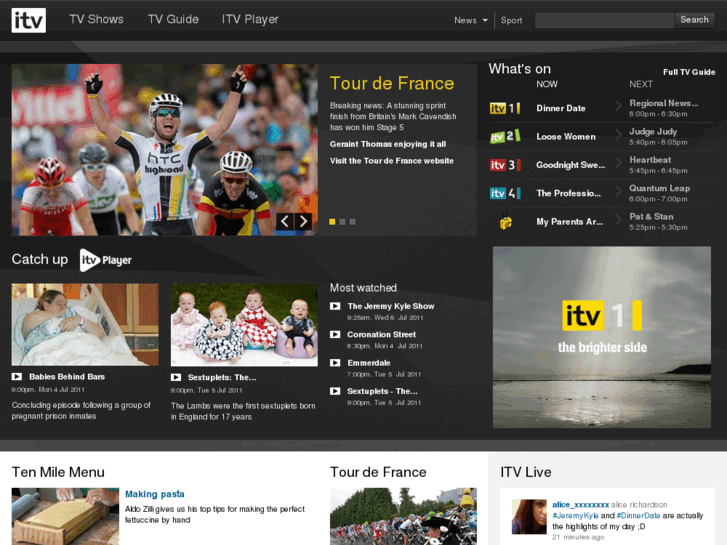This screenshot has height=545, width=727.
Task: Open Dinner Date now showing
Action: (x=561, y=109)
